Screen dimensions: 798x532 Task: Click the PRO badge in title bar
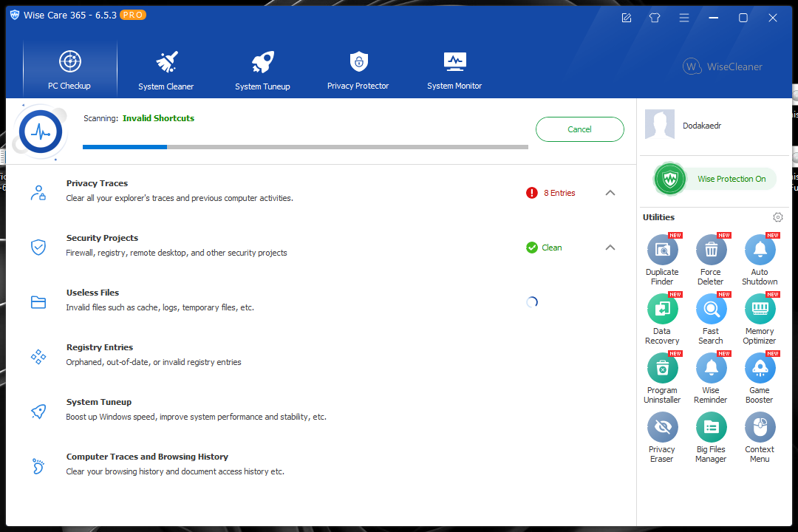click(133, 16)
